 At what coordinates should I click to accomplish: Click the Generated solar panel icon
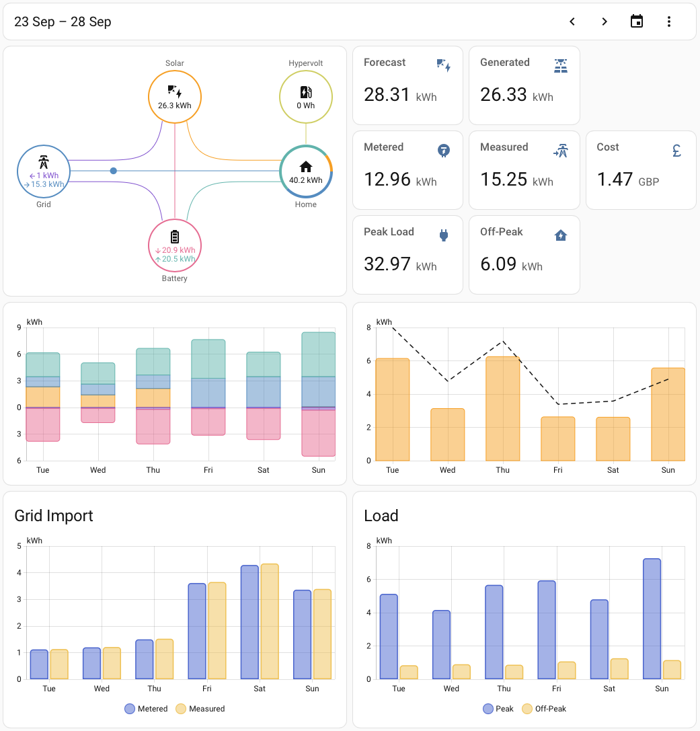tap(561, 66)
